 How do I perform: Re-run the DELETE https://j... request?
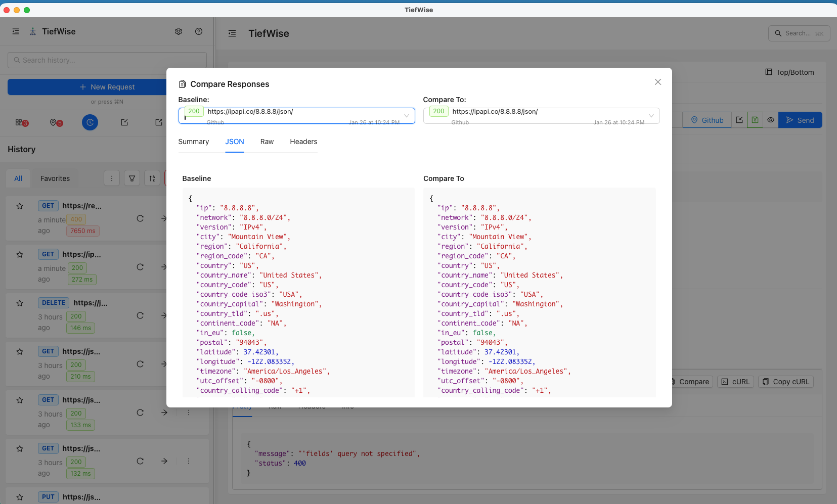tap(140, 315)
